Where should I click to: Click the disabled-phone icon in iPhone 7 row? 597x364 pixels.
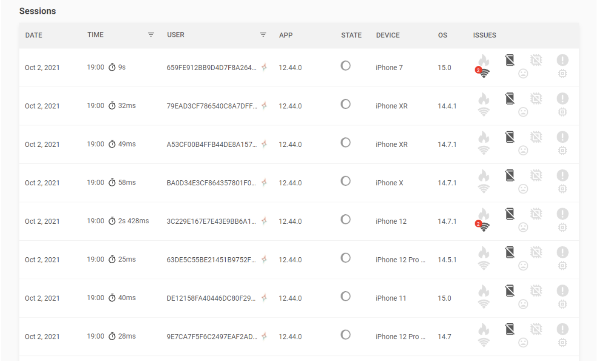[510, 60]
